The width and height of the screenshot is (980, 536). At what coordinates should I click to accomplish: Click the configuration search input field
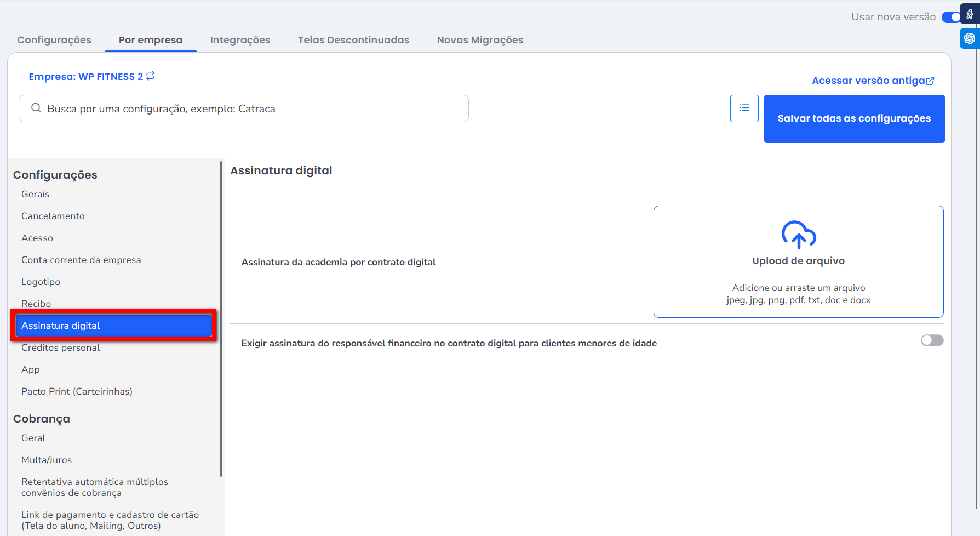point(252,109)
